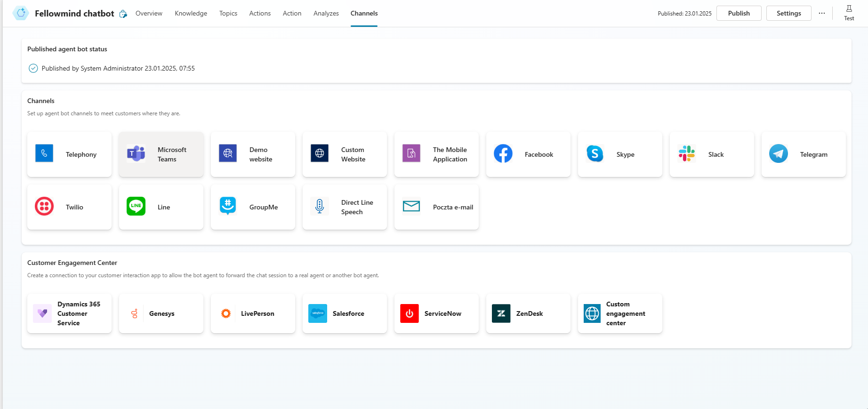The height and width of the screenshot is (409, 868).
Task: Click the ZenDesk logo icon
Action: (x=501, y=313)
